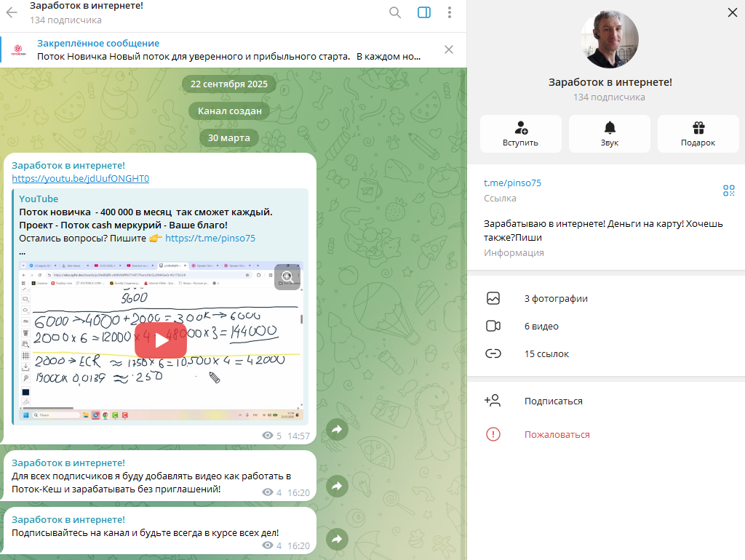
Task: Zoom the video thumbnail with magnifier icon
Action: [287, 276]
